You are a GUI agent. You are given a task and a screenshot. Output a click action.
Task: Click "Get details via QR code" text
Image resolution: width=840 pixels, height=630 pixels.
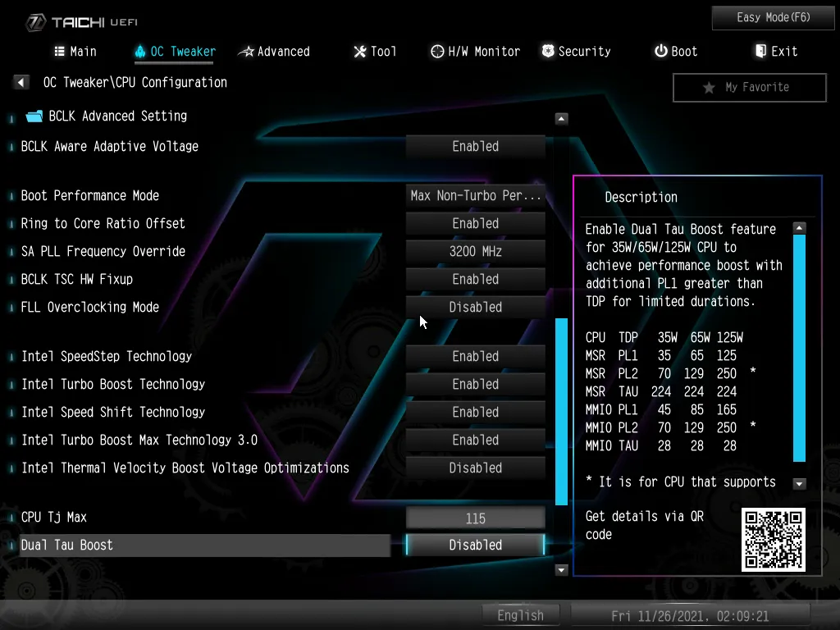click(x=645, y=526)
